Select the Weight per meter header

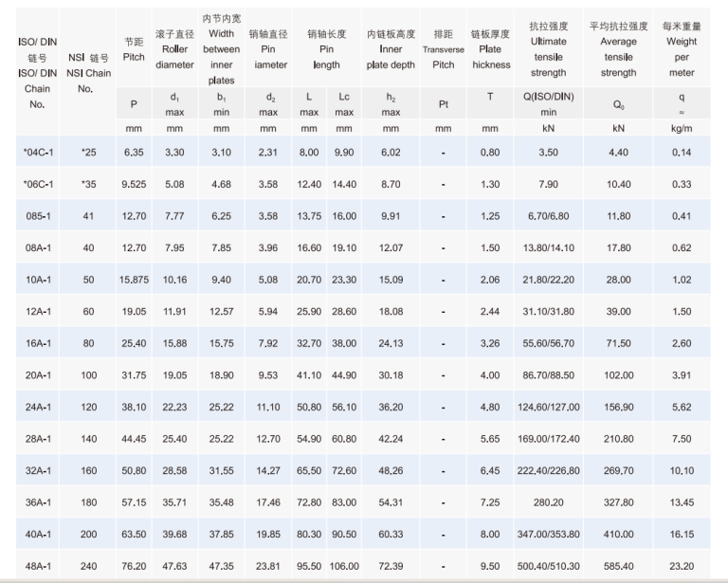(x=681, y=49)
